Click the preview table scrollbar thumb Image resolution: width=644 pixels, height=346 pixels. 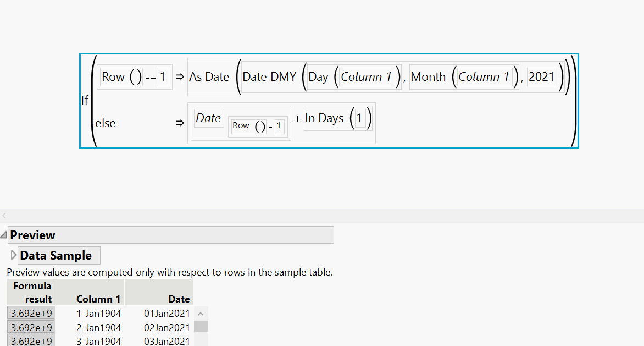(201, 326)
